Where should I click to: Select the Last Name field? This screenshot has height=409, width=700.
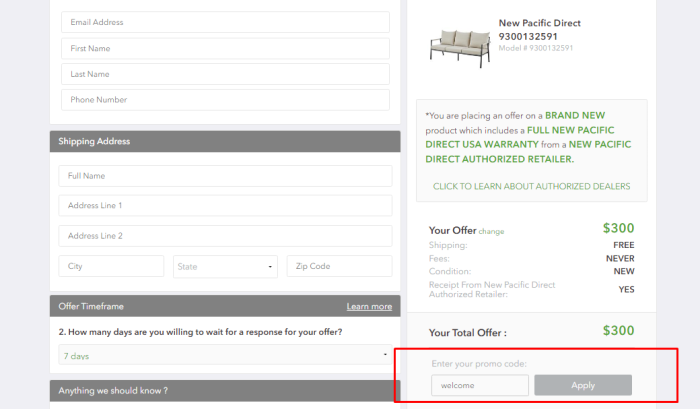225,74
